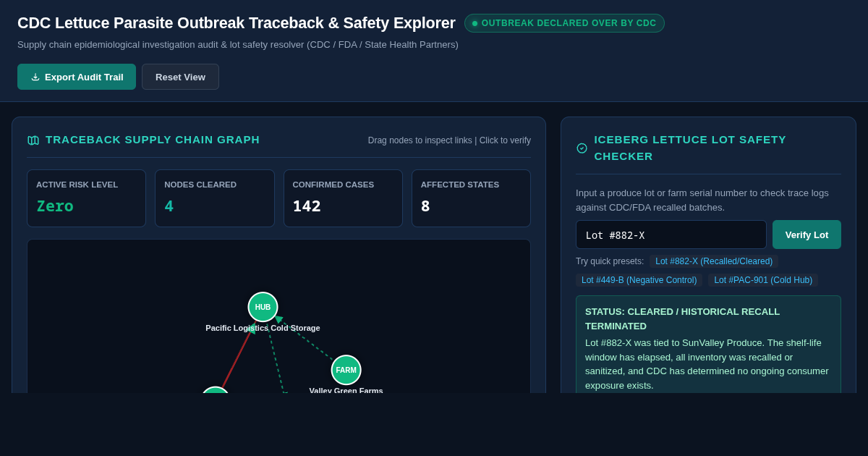Select preset Lot #882-X (Recalled/Cleared)
This screenshot has width=868, height=456.
tap(714, 261)
